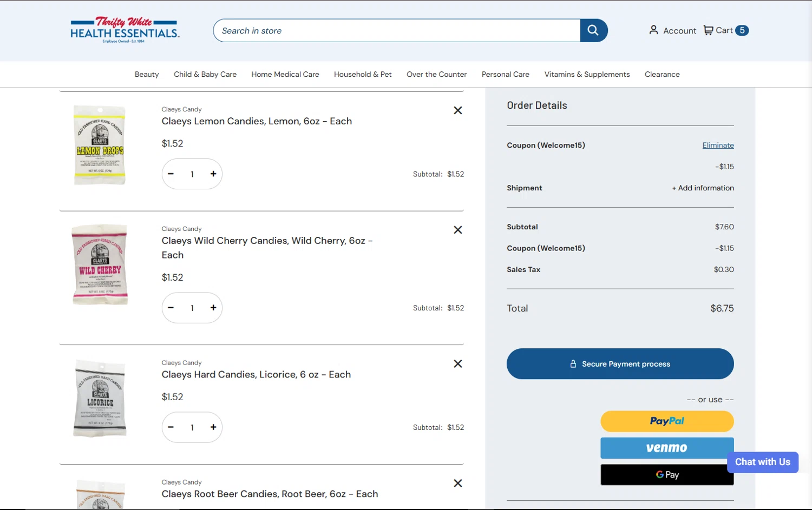
Task: Open the Personal Care menu
Action: pyautogui.click(x=506, y=74)
